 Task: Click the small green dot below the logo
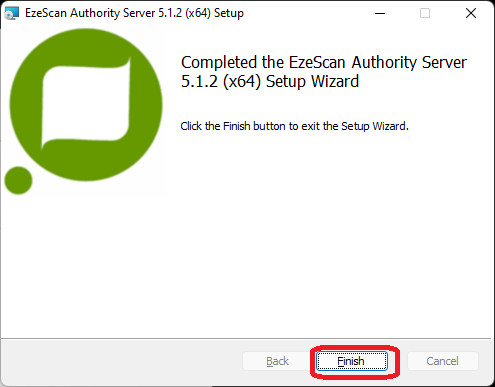[x=18, y=180]
